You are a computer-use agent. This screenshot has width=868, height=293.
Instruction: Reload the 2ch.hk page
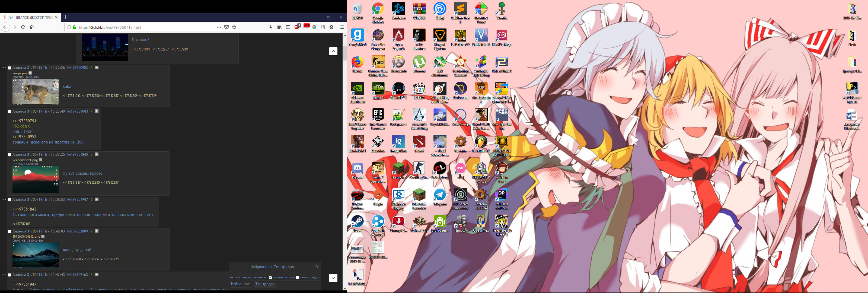click(x=23, y=27)
